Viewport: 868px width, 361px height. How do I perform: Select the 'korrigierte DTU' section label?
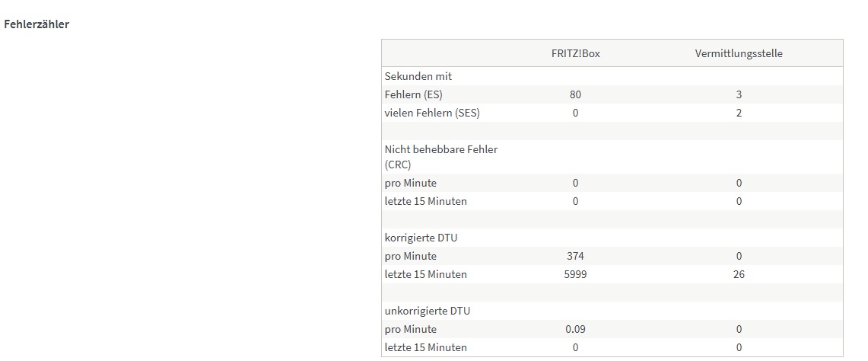pos(421,238)
